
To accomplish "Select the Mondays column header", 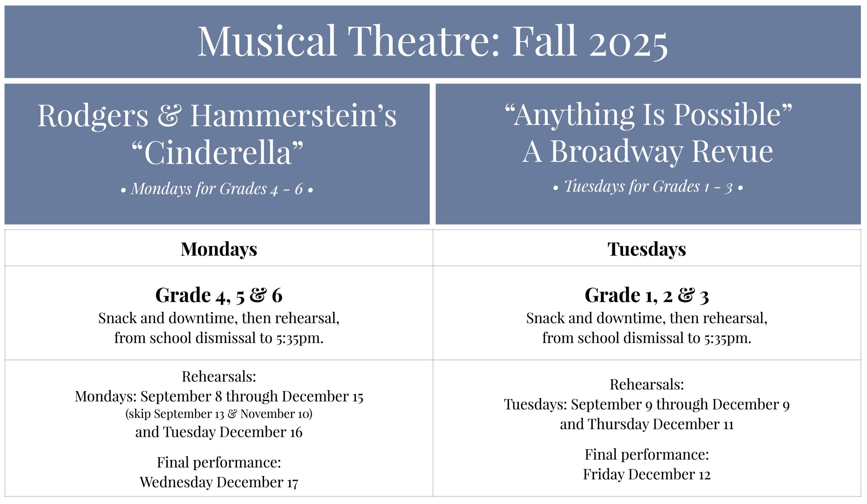I will (219, 249).
